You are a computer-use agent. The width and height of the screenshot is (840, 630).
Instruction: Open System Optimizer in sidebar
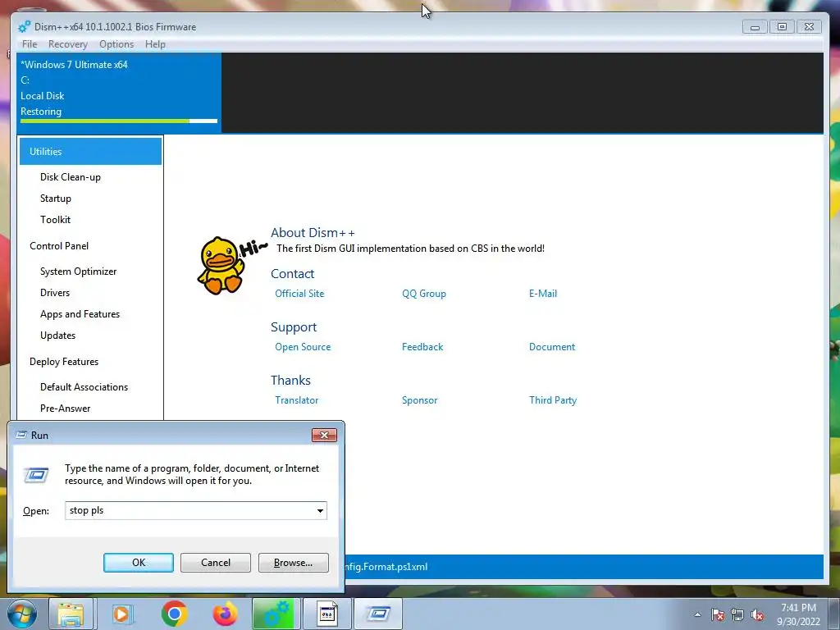click(x=78, y=272)
